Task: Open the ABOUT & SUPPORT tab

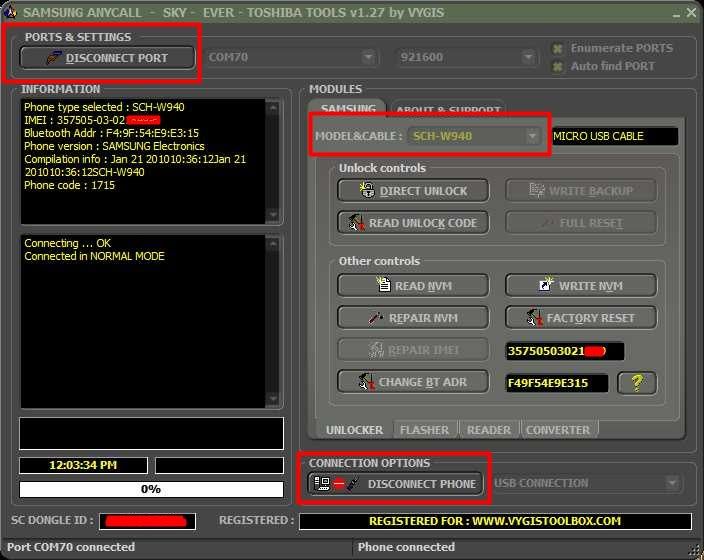Action: click(448, 109)
